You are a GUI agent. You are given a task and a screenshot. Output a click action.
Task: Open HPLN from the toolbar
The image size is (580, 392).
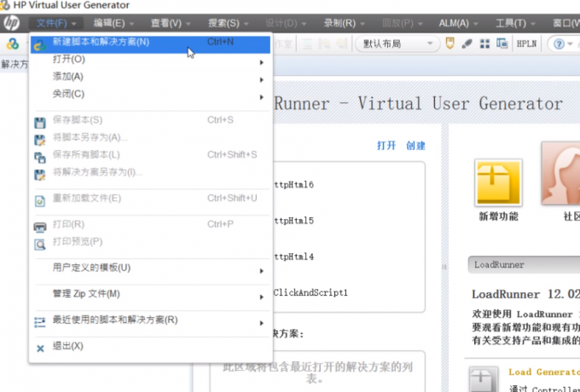526,43
